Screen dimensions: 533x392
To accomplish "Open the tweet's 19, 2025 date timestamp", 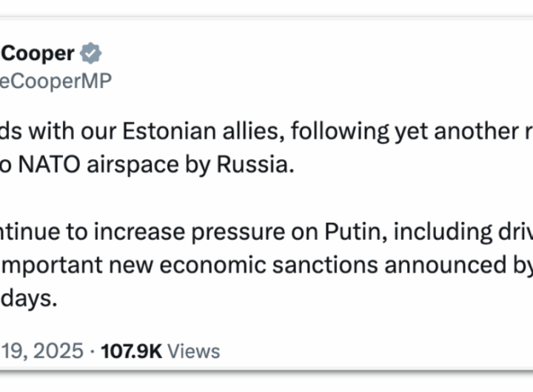I will (x=41, y=351).
